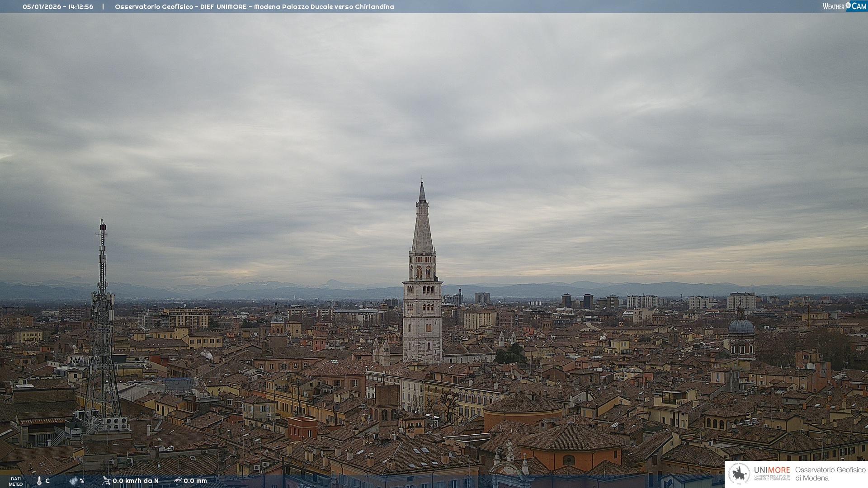The height and width of the screenshot is (488, 868).
Task: Click the DATI METEO label
Action: 16,481
